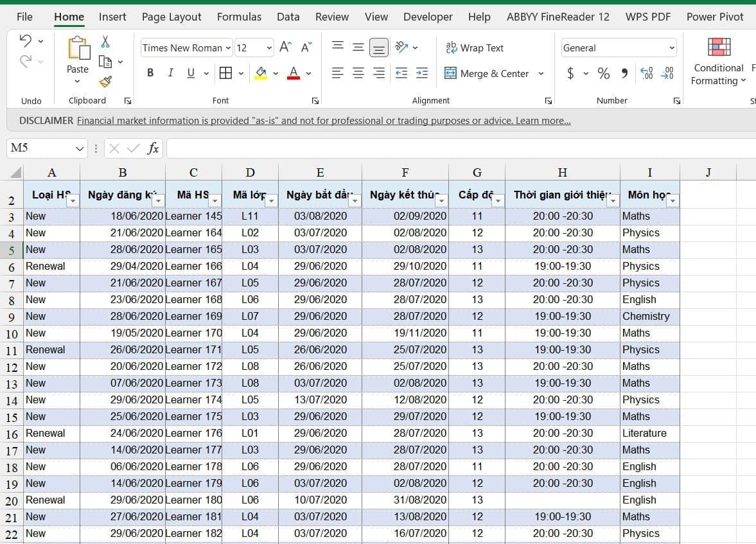Click the Insert Function fx icon
Image resolution: width=756 pixels, height=544 pixels.
153,148
